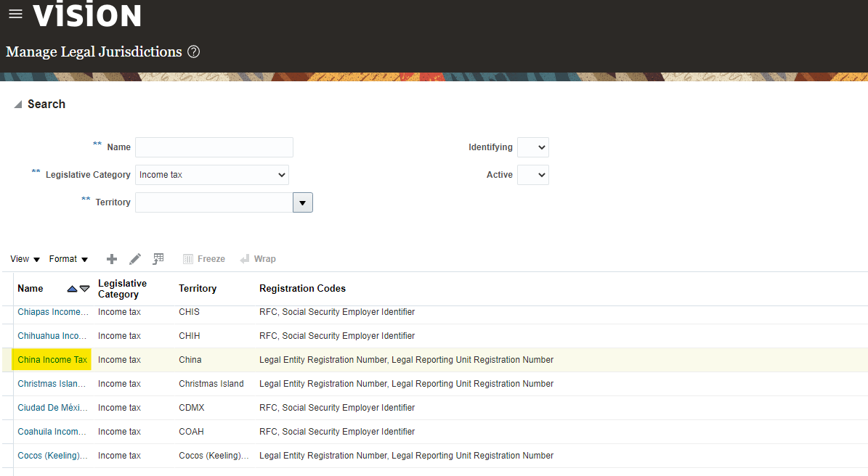Image resolution: width=868 pixels, height=476 pixels.
Task: Click the Edit pencil icon in toolbar
Action: (135, 259)
